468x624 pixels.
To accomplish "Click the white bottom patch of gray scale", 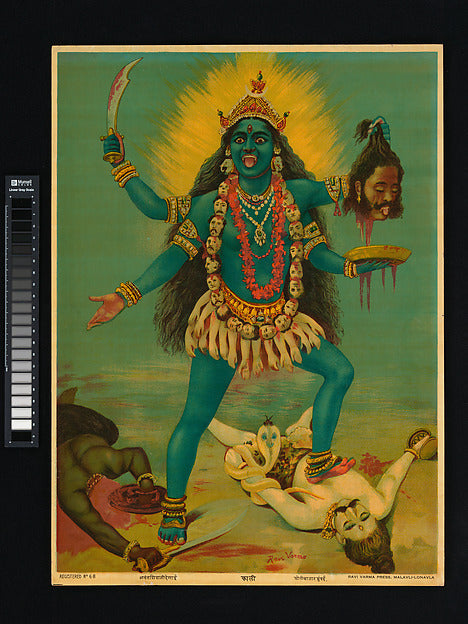I will [21, 424].
